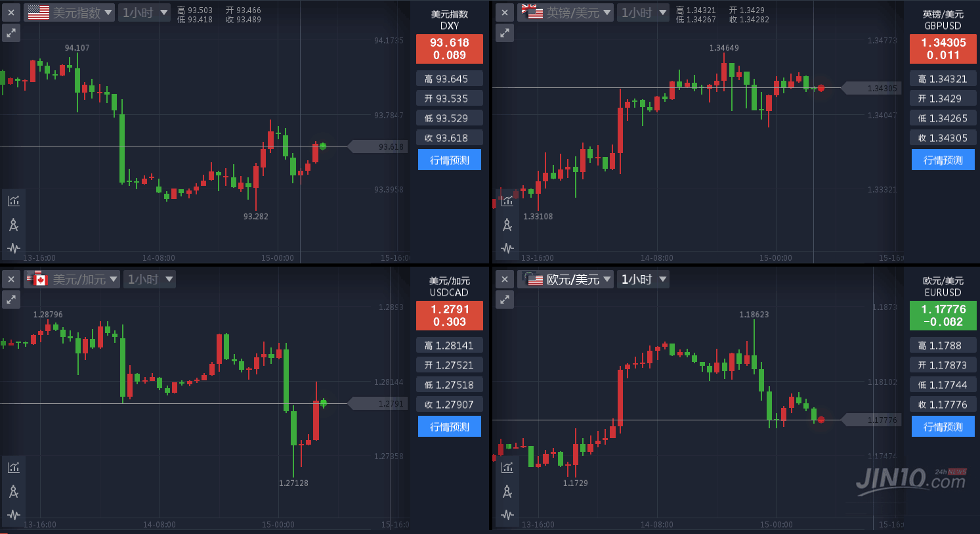
Task: Select drawing compass tool in USDCAD panel
Action: 14,492
